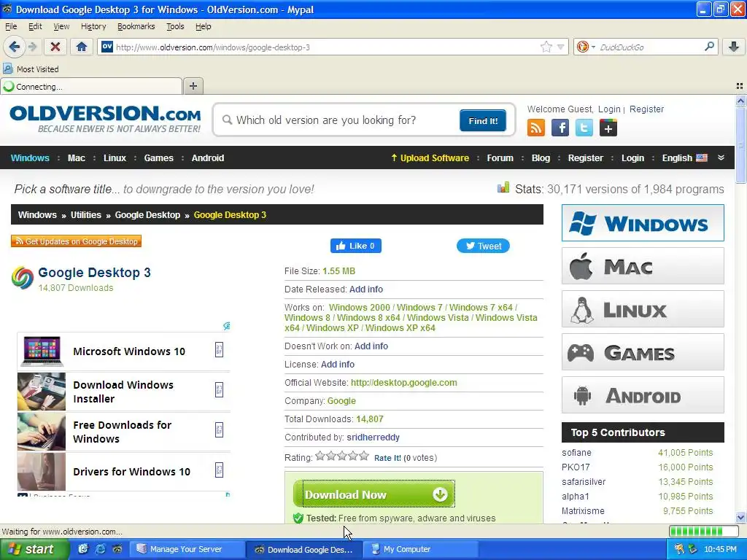The image size is (747, 560).
Task: Open a new tab with the plus button
Action: [x=193, y=86]
